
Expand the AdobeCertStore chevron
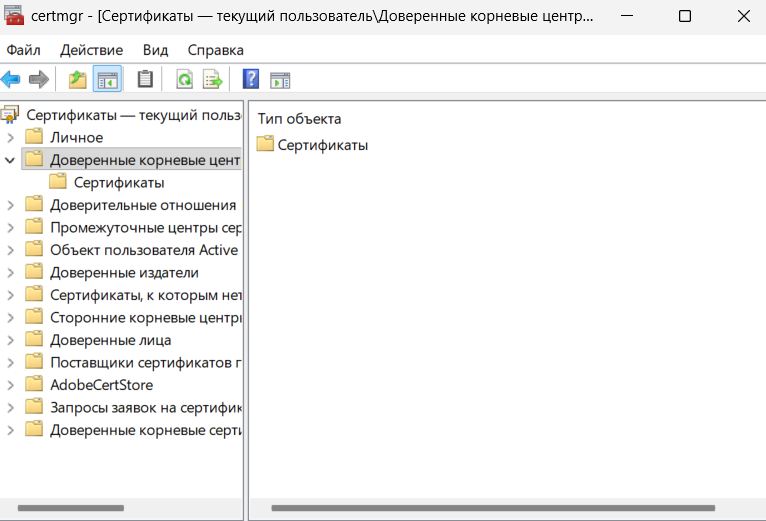(10, 385)
